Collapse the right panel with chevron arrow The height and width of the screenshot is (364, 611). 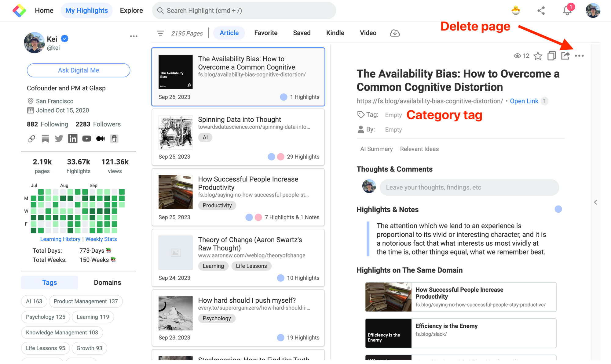coord(595,202)
